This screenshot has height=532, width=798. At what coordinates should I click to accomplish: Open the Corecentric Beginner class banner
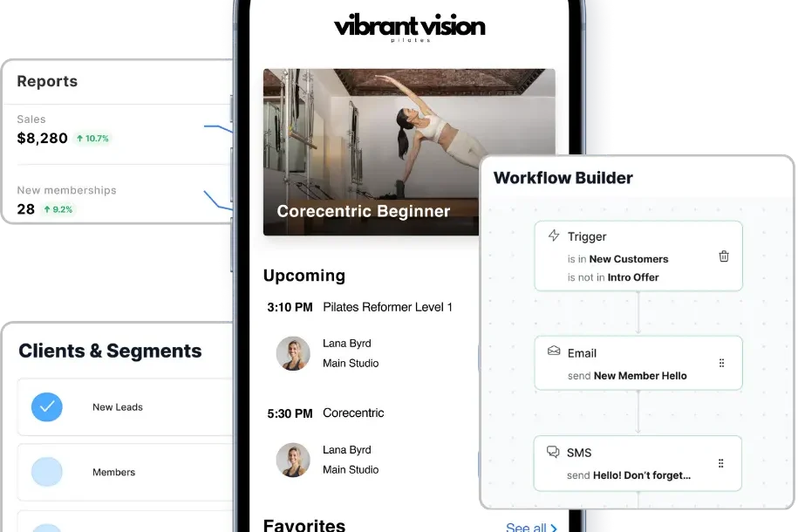pyautogui.click(x=409, y=152)
